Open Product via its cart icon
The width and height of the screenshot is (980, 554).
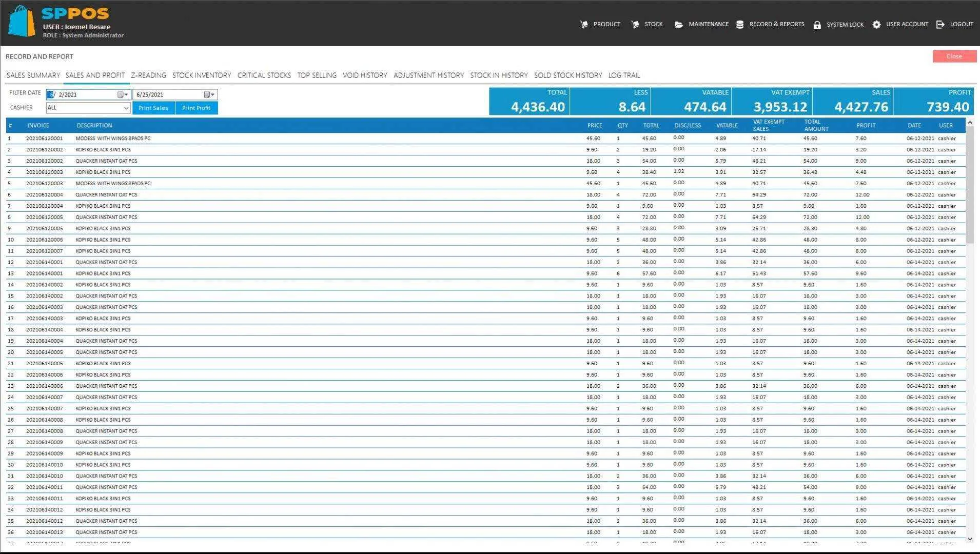[x=584, y=25]
